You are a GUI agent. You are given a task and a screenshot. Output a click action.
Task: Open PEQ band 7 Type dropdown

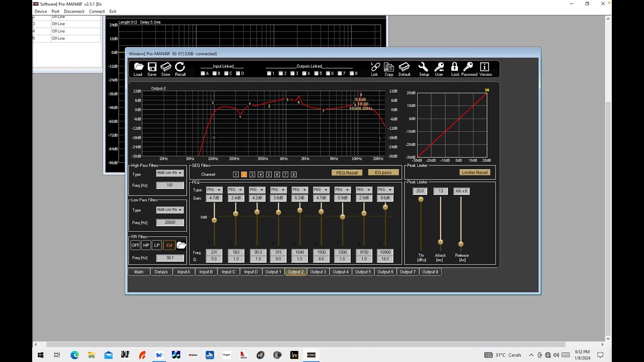pos(343,190)
